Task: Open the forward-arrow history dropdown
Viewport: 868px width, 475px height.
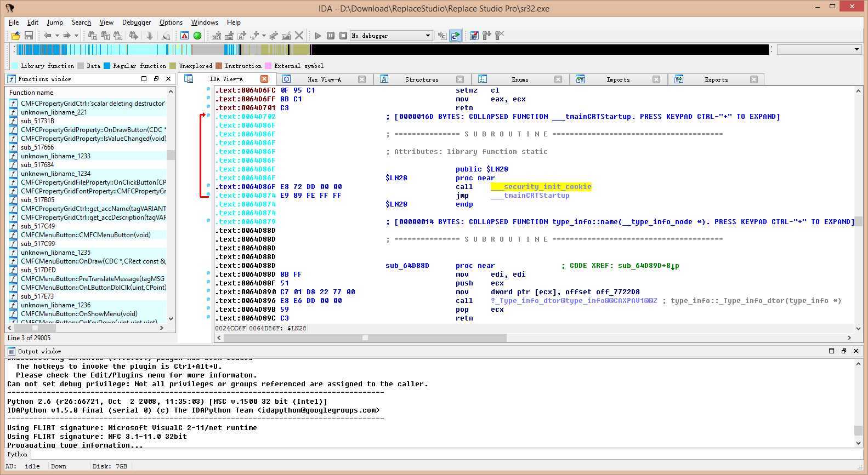Action: [76, 36]
